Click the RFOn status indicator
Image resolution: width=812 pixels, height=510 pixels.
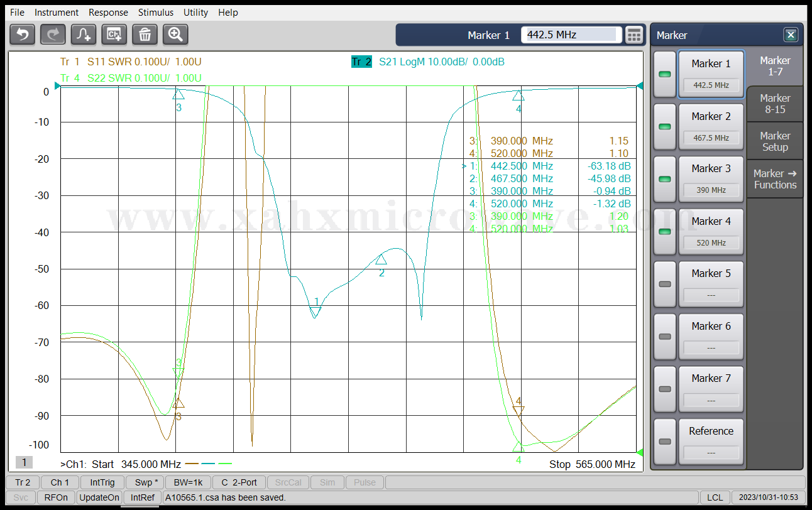pyautogui.click(x=57, y=497)
